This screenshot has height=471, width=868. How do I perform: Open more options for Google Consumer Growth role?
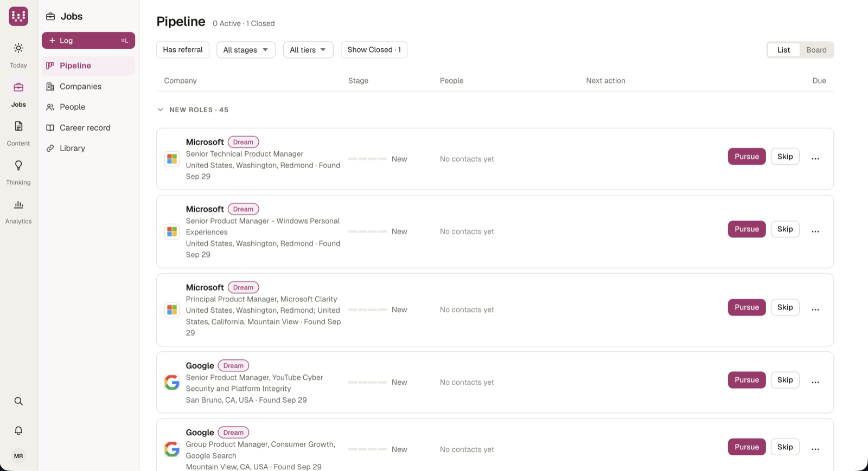click(x=815, y=449)
